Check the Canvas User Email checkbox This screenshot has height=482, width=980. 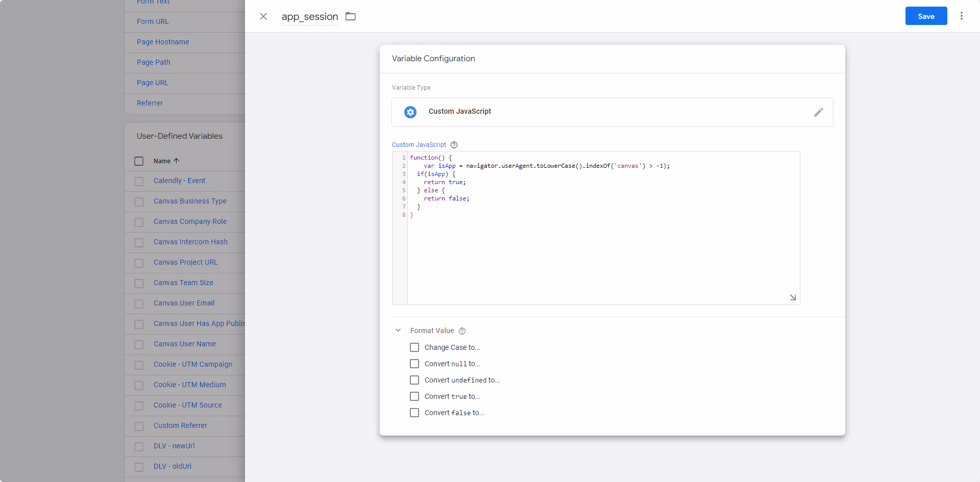(x=139, y=304)
